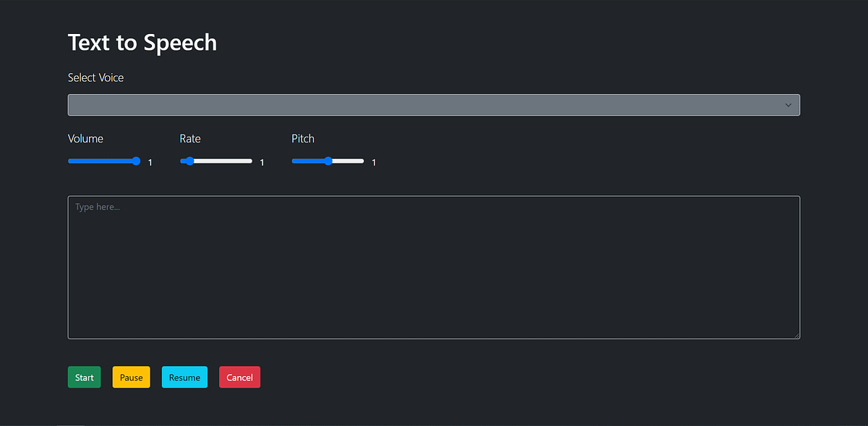
Task: Click the Pitch slider handle
Action: 328,161
